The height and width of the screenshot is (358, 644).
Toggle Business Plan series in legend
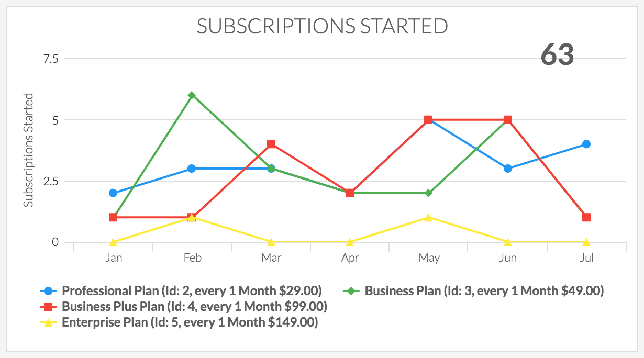pyautogui.click(x=473, y=290)
